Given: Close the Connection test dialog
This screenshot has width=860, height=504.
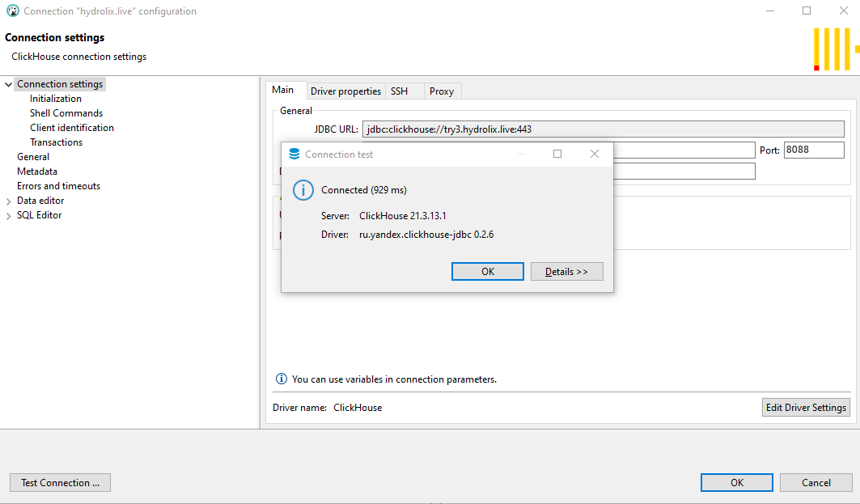Looking at the screenshot, I should tap(595, 154).
